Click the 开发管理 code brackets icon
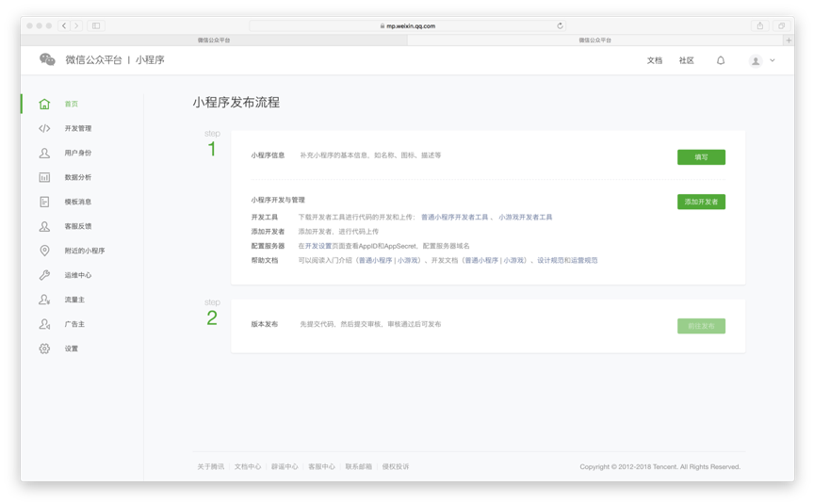The width and height of the screenshot is (814, 504). pos(44,128)
